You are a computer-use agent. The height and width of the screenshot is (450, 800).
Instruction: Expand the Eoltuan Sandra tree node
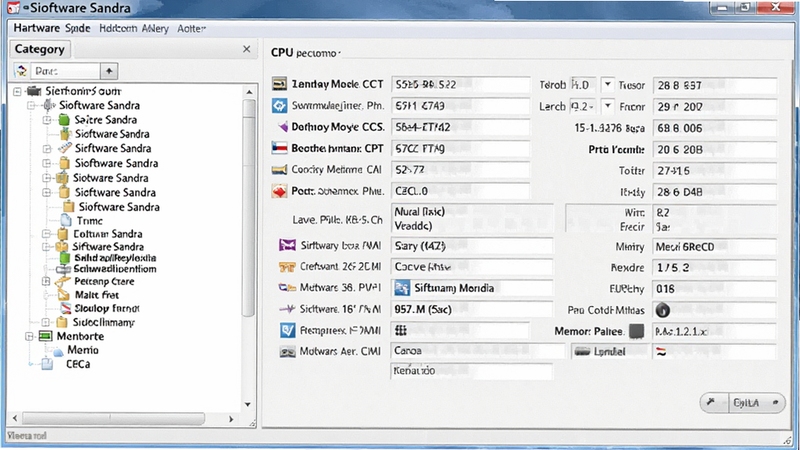click(46, 234)
